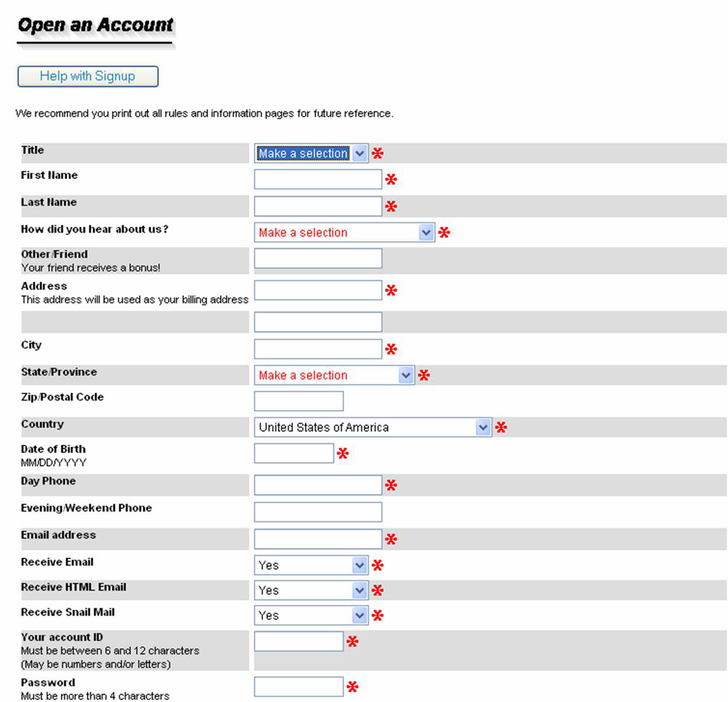Click the Your account ID field
This screenshot has height=702, width=728.
[x=298, y=641]
